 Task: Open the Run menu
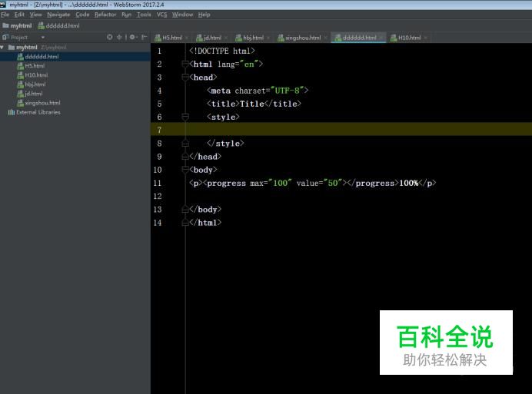[x=126, y=15]
